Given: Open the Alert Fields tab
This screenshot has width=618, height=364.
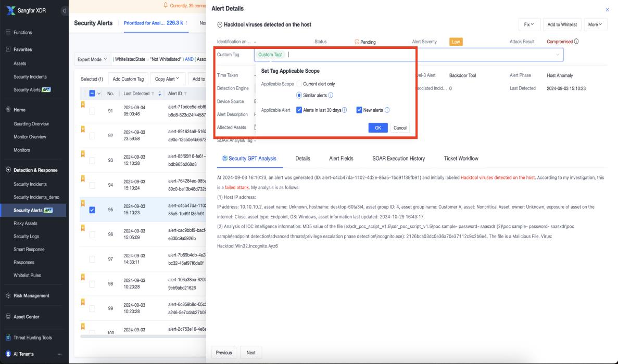Looking at the screenshot, I should [x=342, y=158].
